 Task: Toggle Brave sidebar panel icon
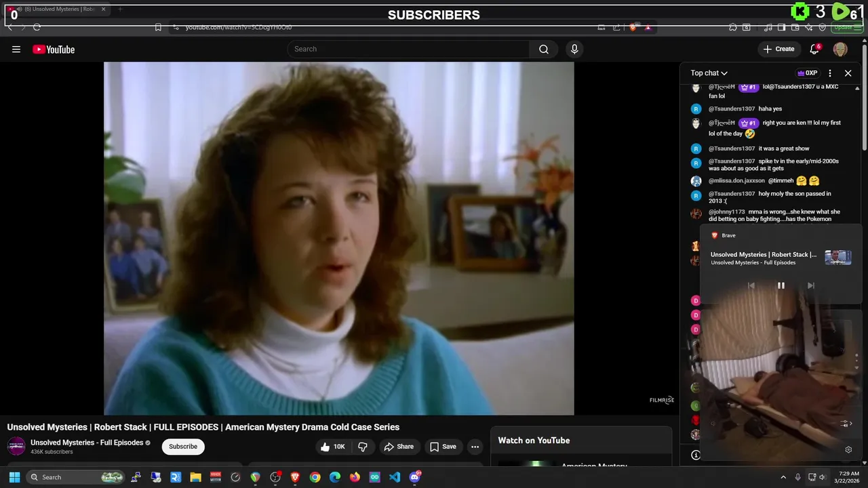point(782,27)
